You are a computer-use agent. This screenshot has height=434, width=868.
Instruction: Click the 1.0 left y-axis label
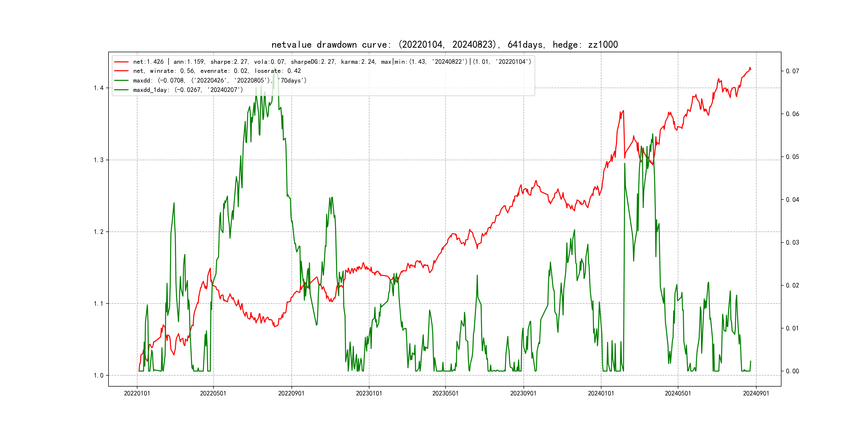98,375
